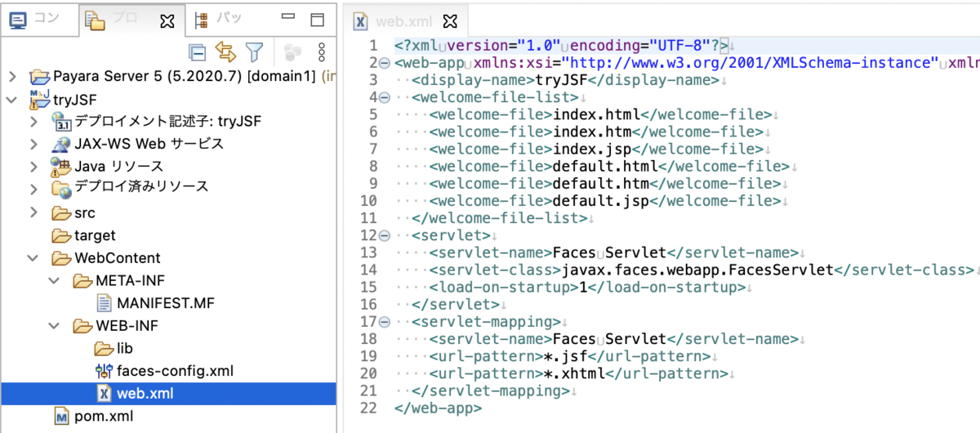Click the デプロイ済みリソース icon
The width and height of the screenshot is (980, 433).
[x=61, y=188]
